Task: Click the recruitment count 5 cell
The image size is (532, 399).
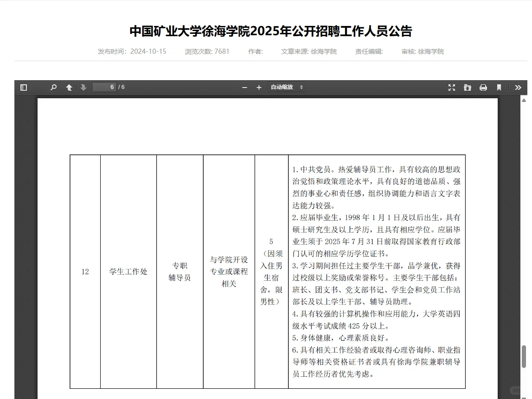Action: pyautogui.click(x=271, y=272)
